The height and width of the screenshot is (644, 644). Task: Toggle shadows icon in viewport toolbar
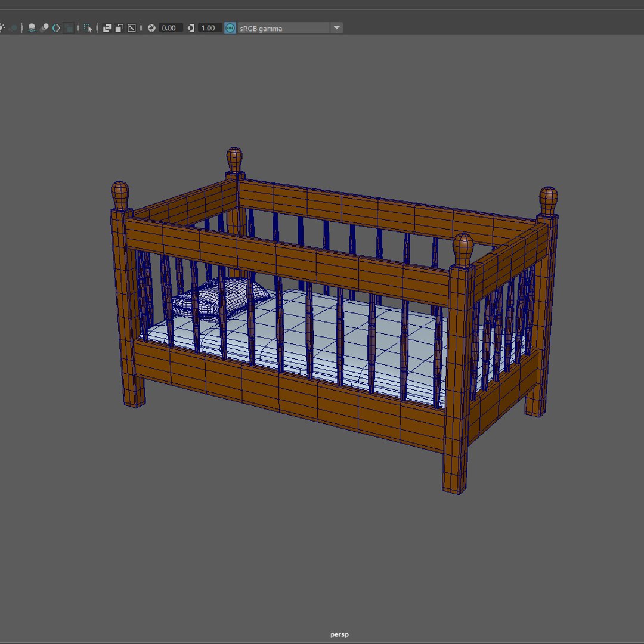tap(13, 28)
